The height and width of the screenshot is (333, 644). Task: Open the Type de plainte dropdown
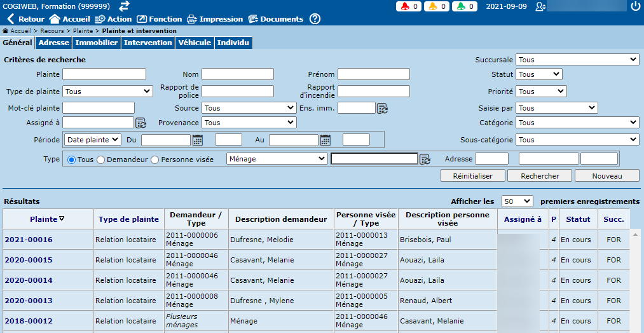(107, 92)
